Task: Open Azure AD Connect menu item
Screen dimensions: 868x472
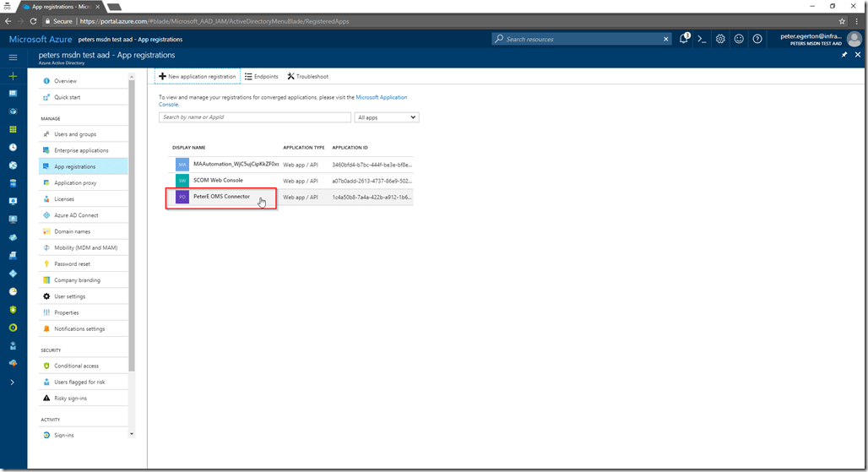Action: [76, 215]
